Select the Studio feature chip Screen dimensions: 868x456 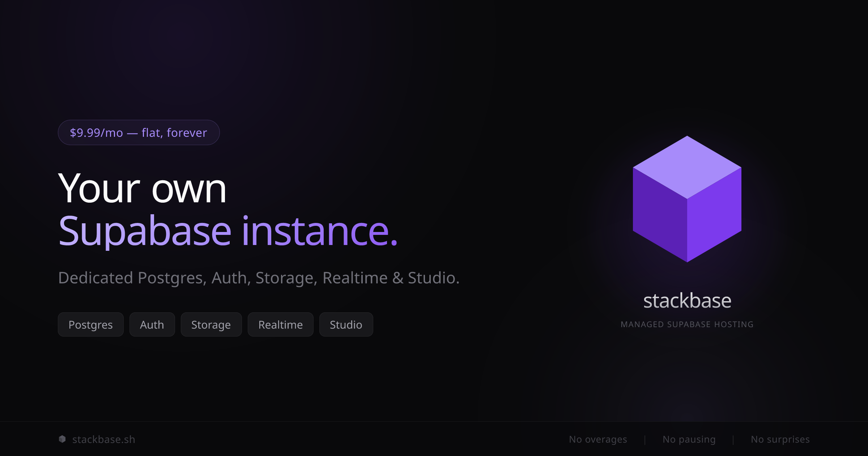[346, 324]
